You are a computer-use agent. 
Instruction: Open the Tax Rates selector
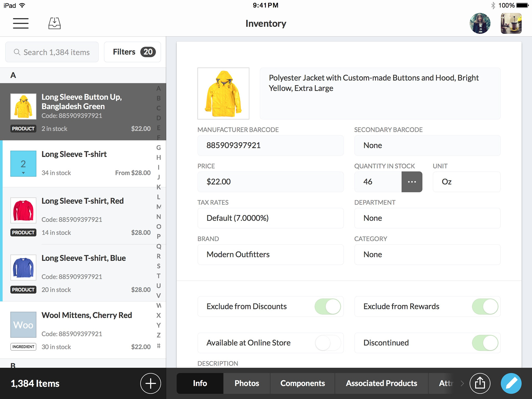270,218
